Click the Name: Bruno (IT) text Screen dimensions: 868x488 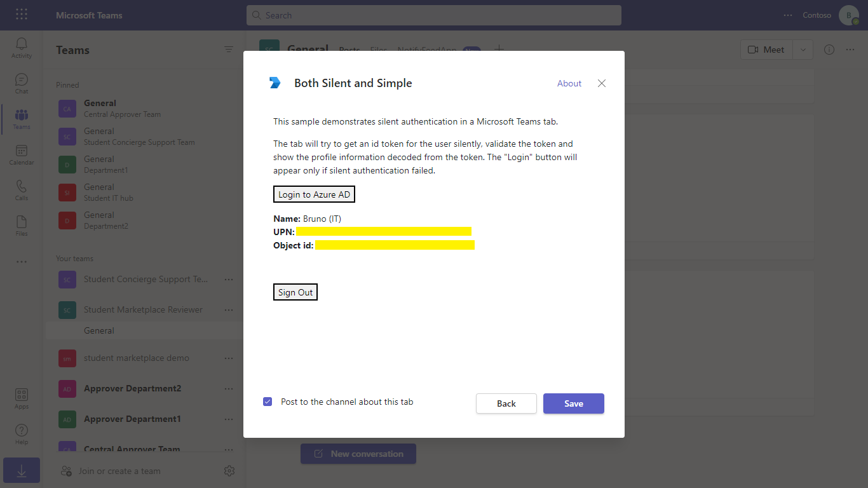pyautogui.click(x=308, y=219)
